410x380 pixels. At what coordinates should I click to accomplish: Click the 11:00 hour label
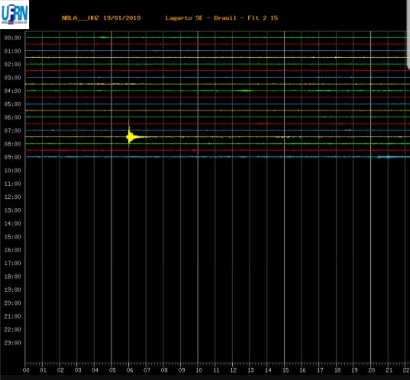[x=13, y=184]
